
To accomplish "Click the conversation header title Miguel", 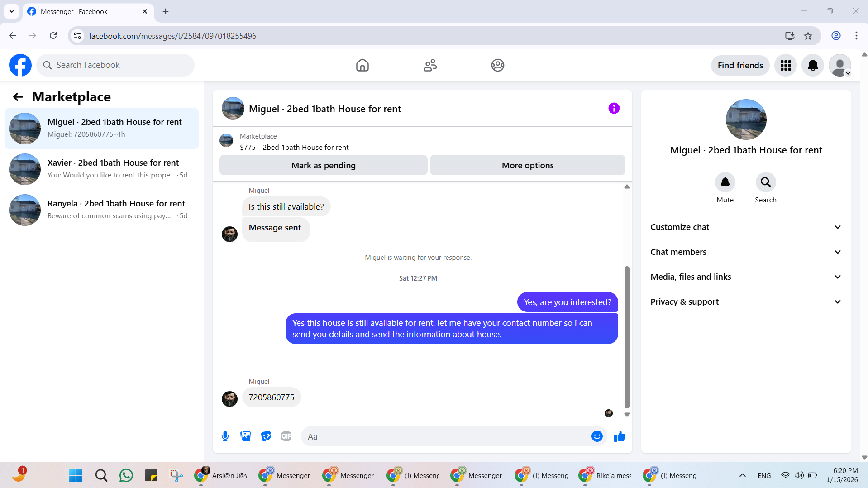I will coord(325,109).
